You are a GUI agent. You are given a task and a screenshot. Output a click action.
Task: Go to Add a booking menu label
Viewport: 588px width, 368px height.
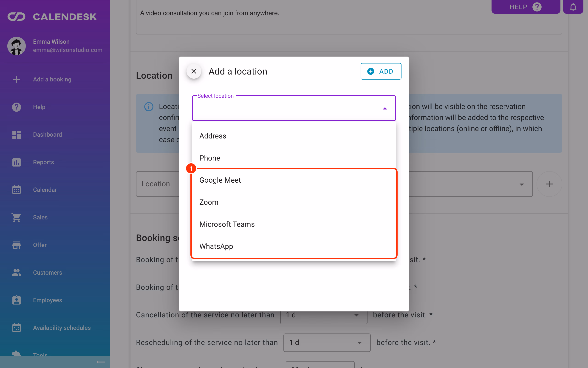point(52,79)
